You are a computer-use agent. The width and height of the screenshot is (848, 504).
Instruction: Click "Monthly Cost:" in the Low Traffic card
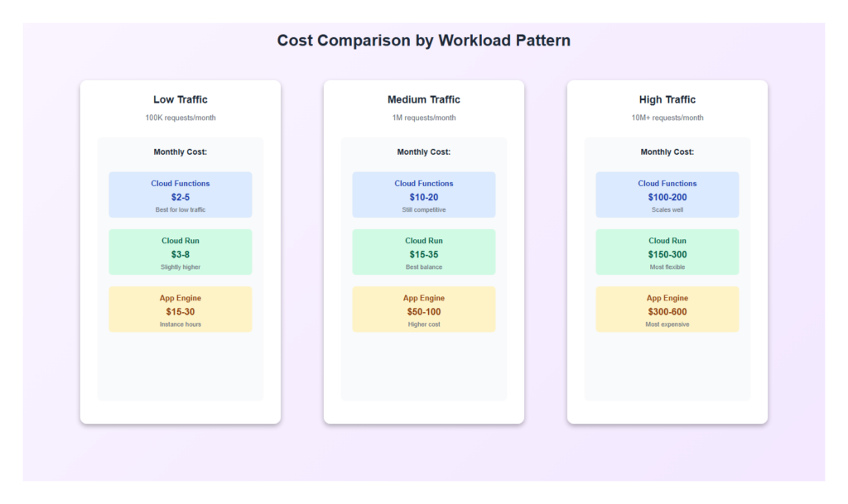181,152
